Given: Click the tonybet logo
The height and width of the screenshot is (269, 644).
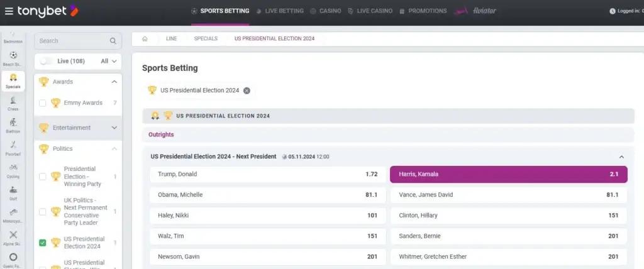Looking at the screenshot, I should (x=48, y=11).
